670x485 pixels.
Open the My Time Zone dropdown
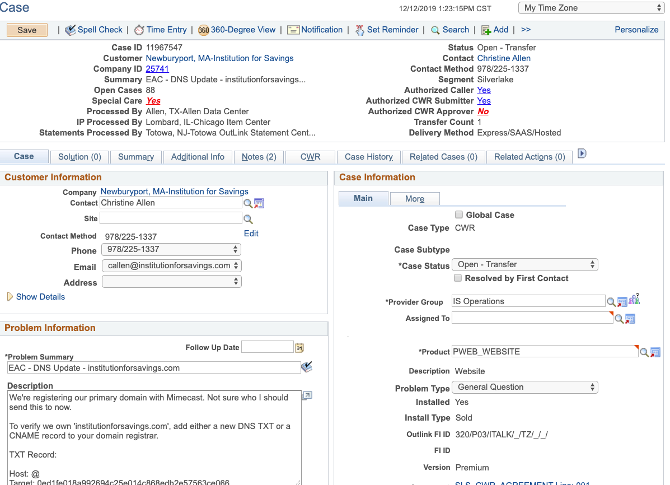589,8
